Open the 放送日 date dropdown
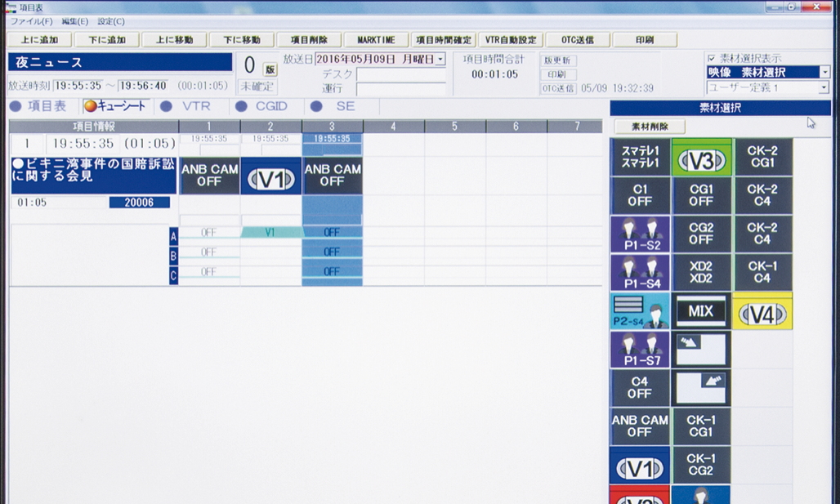This screenshot has height=504, width=840. pyautogui.click(x=441, y=60)
